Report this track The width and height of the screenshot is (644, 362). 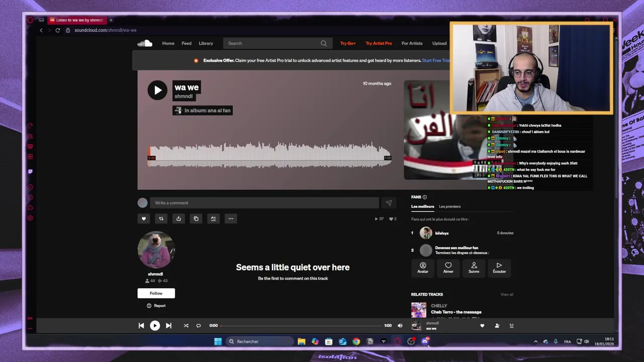[156, 306]
